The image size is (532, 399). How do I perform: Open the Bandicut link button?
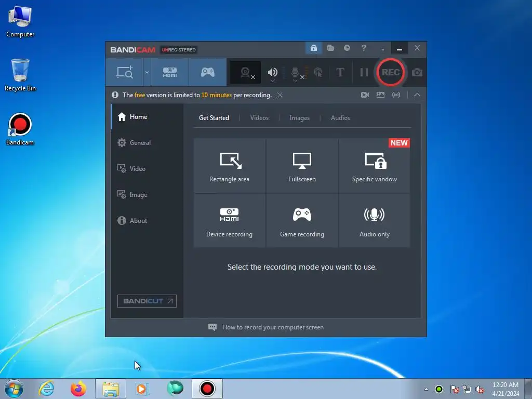click(147, 301)
